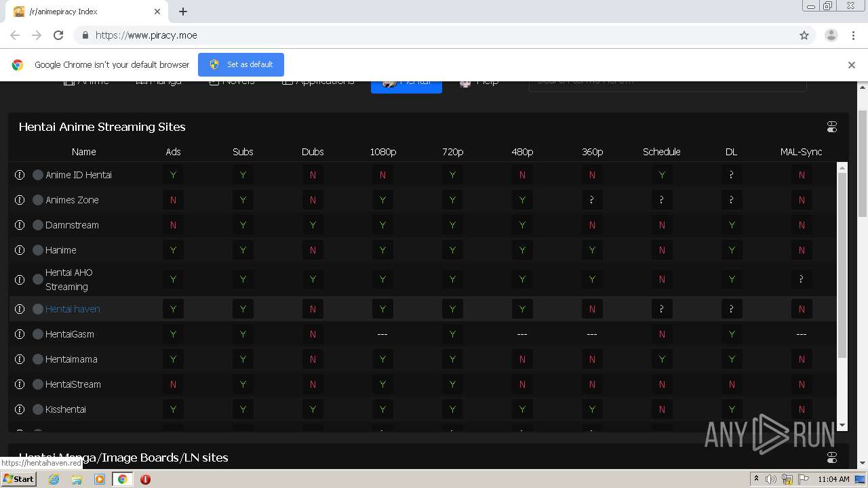Toggle star circle beside Damnstream
This screenshot has width=868, height=488.
pos(38,225)
